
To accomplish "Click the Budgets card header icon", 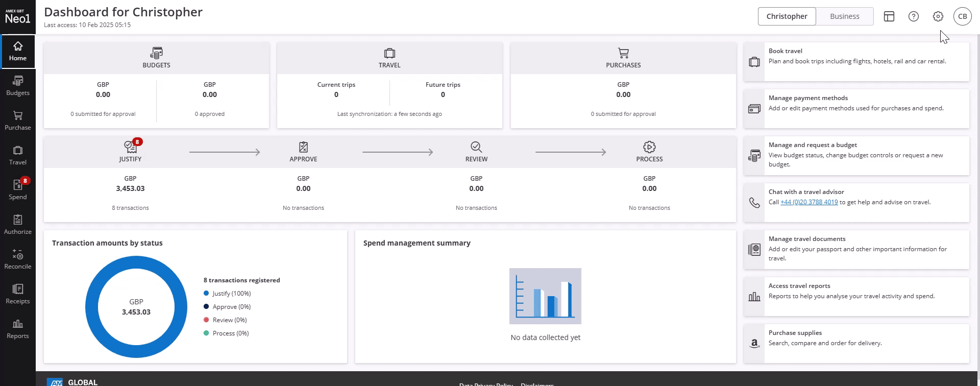I will coord(156,53).
